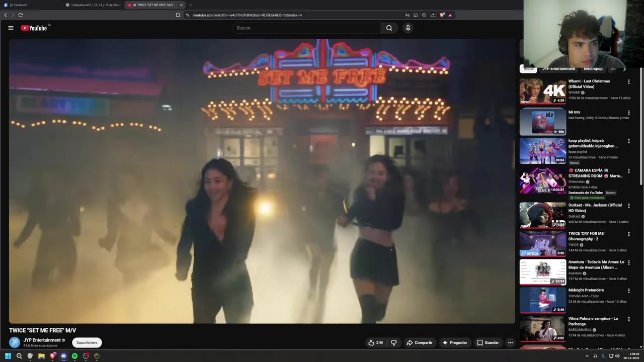Open Brave browser from taskbar
644x362 pixels.
pyautogui.click(x=52, y=356)
